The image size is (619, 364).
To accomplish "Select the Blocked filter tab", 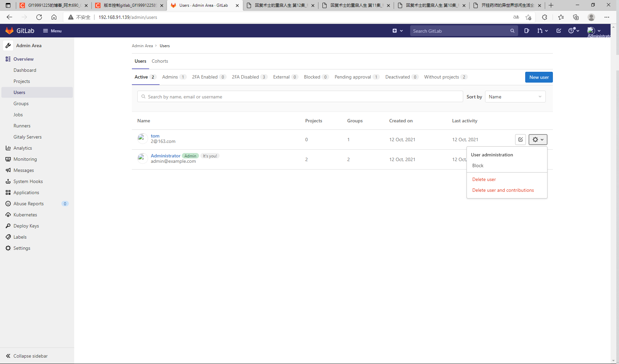I will 316,77.
